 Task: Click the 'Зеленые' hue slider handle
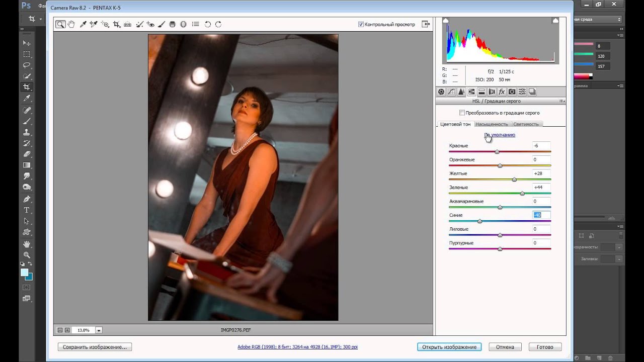(x=522, y=193)
